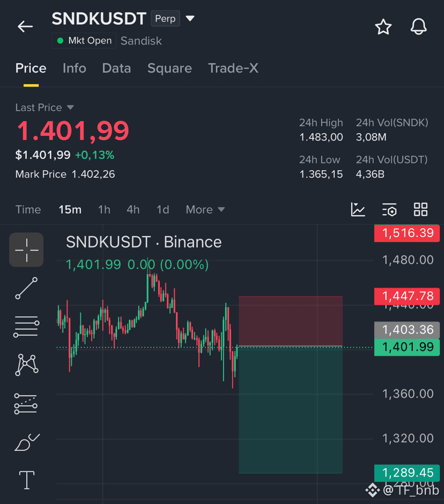The height and width of the screenshot is (504, 444).
Task: Click the 1,447.78 stop price label
Action: (407, 296)
